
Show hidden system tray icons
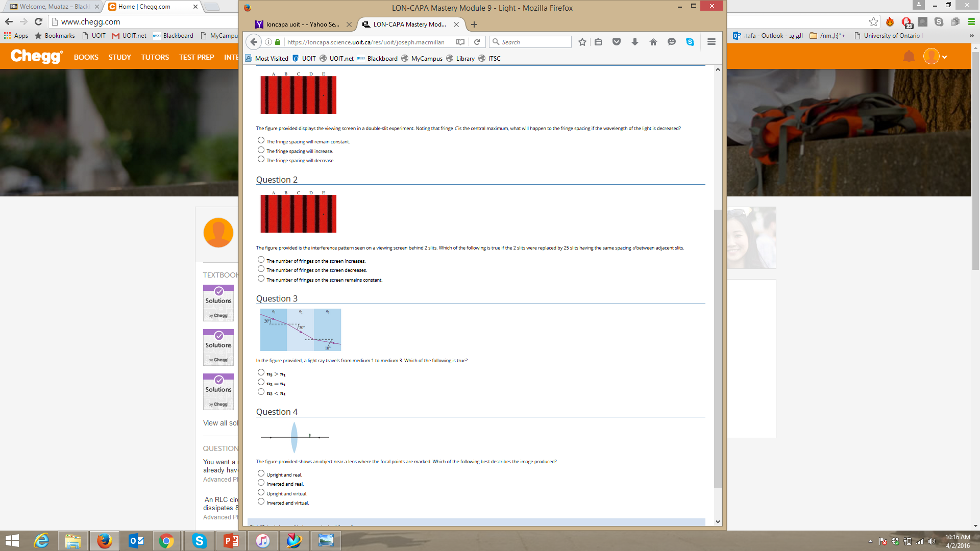[x=870, y=541]
